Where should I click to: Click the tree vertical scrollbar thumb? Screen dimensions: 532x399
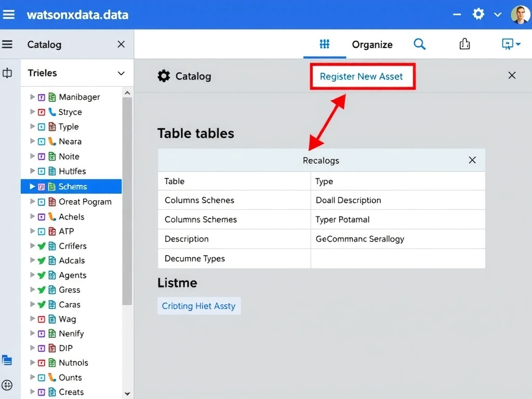pyautogui.click(x=127, y=201)
